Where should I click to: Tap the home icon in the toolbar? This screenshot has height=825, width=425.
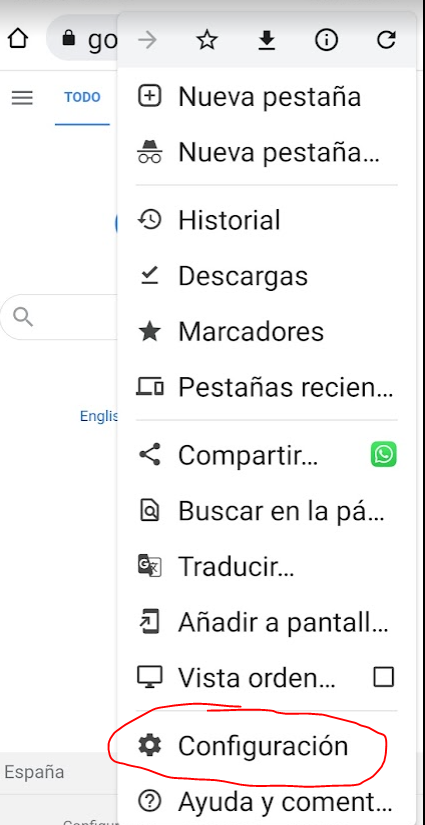(x=17, y=39)
